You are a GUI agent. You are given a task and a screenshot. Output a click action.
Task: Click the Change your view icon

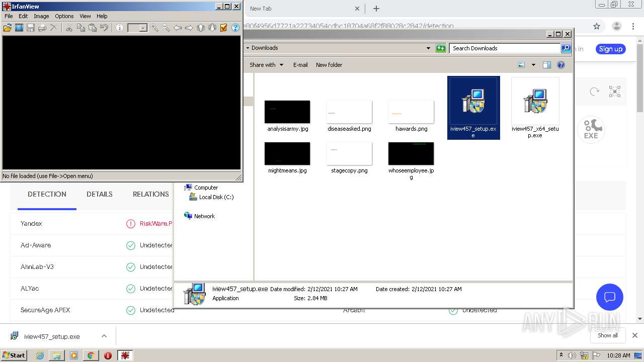point(521,65)
